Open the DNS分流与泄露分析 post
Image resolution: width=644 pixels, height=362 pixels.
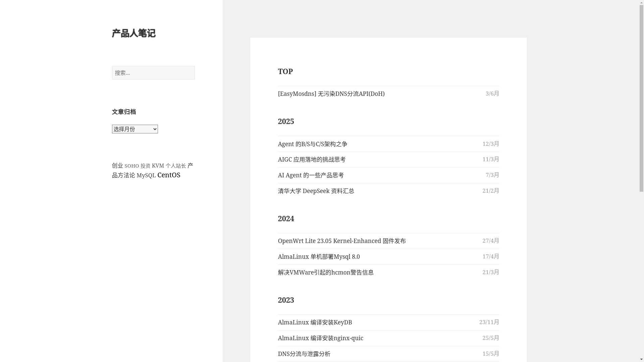click(x=304, y=354)
